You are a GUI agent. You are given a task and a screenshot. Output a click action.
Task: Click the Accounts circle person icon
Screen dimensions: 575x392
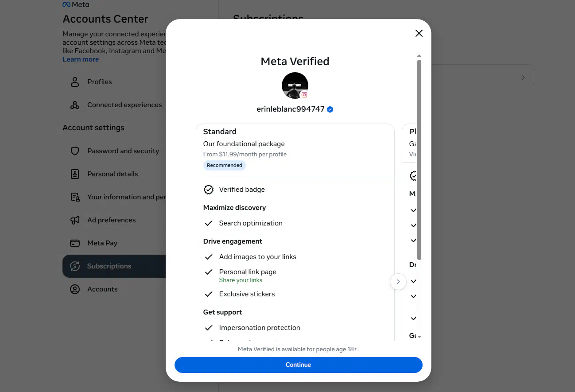(75, 289)
